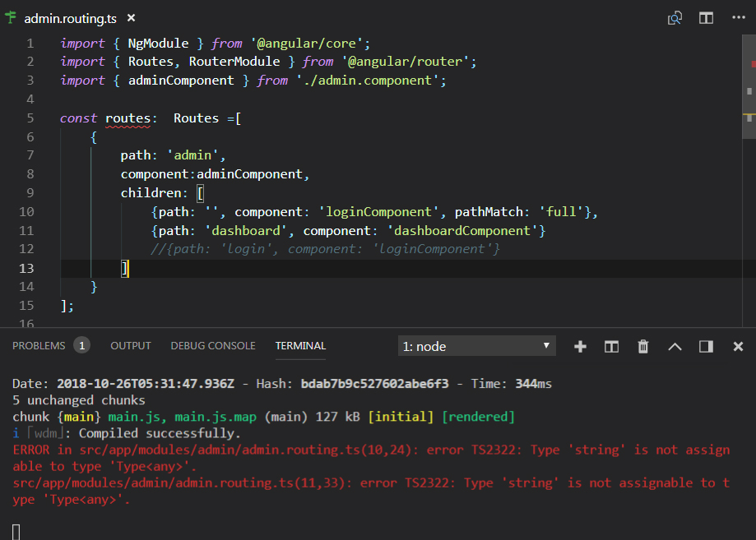Click the VS Code file icon on the tab
The image size is (756, 540).
coord(12,17)
